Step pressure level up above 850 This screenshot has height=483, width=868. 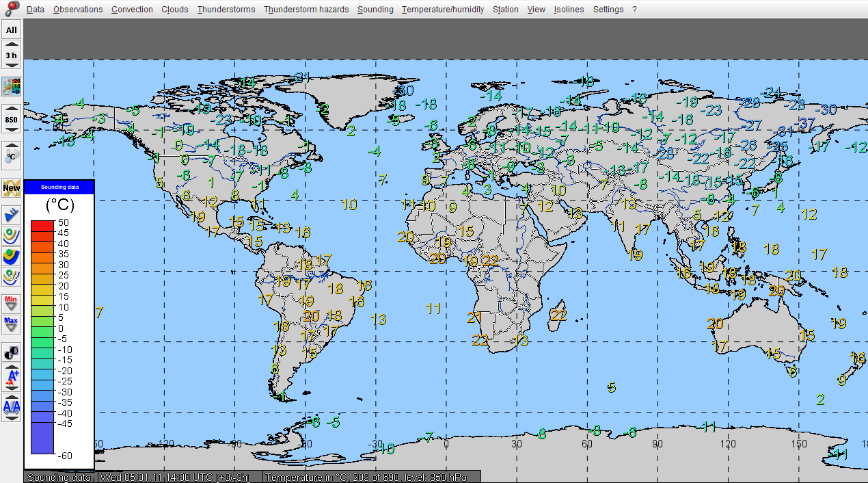tap(12, 109)
